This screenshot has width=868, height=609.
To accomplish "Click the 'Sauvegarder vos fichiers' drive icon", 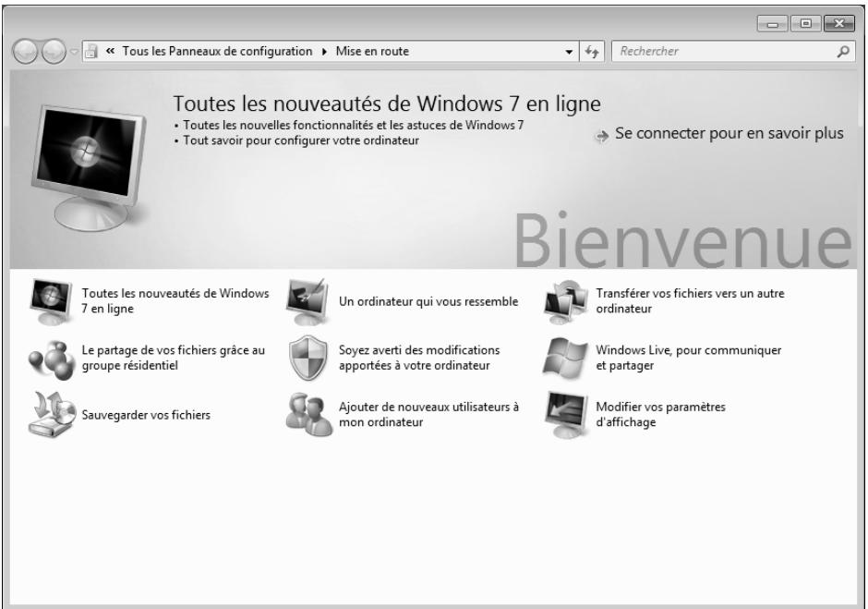I will tap(52, 414).
